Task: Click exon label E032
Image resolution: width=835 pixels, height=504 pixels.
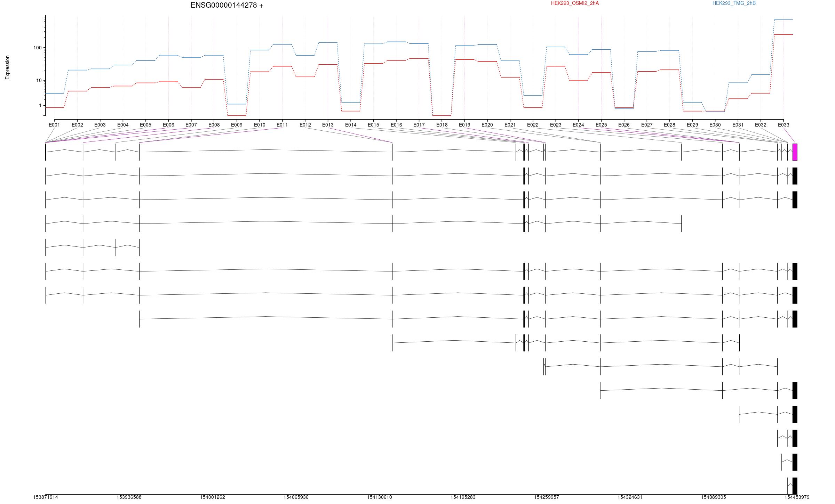Action: click(761, 125)
